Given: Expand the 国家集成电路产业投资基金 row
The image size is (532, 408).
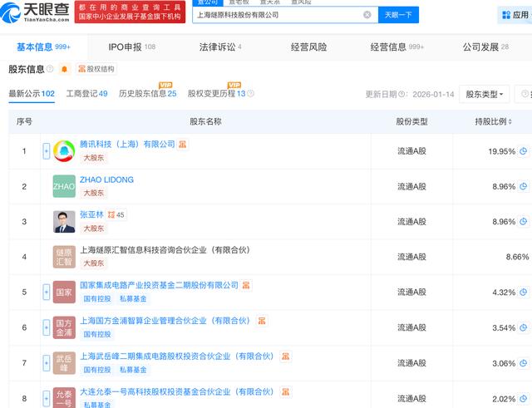Looking at the screenshot, I should [46, 292].
